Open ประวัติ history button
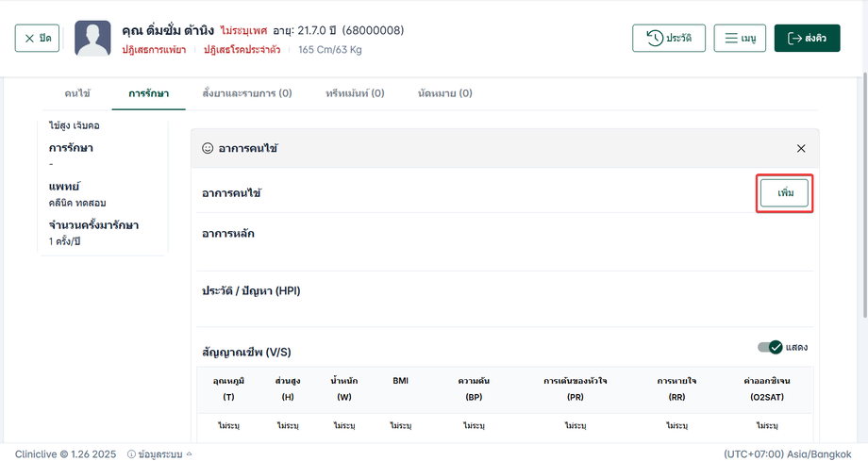Viewport: 868px width, 461px height. pyautogui.click(x=669, y=39)
